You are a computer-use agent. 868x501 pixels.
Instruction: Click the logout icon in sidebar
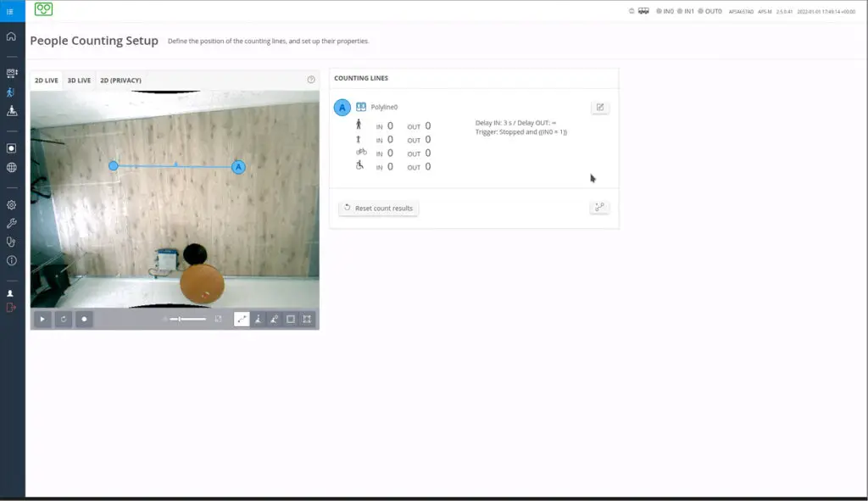[x=11, y=308]
